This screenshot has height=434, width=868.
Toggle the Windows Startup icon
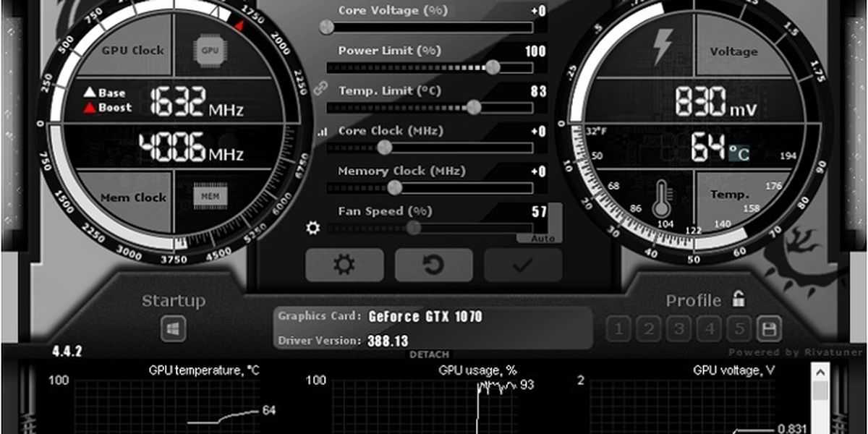(173, 329)
